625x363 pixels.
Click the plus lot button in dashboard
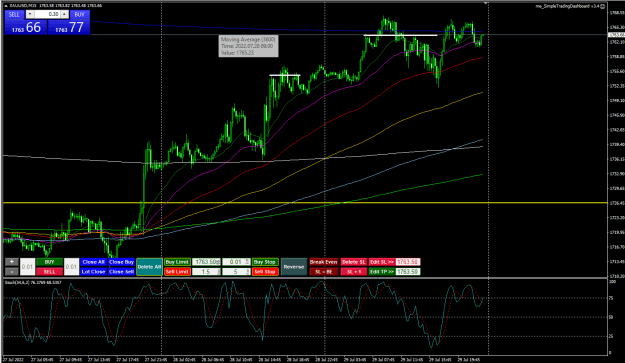click(12, 262)
